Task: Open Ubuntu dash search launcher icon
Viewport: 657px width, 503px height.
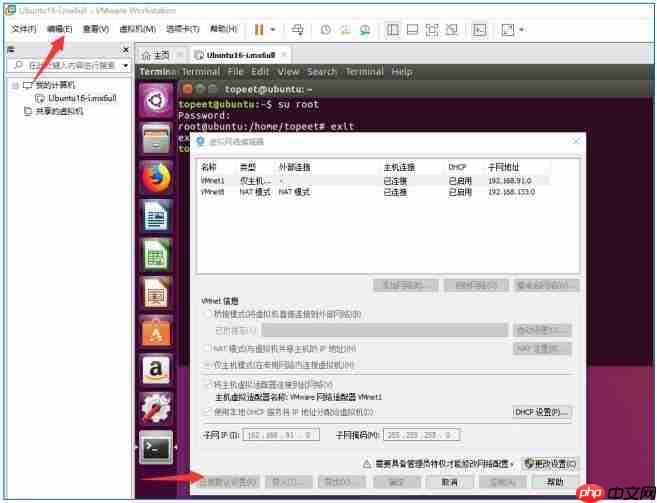Action: coord(156,101)
